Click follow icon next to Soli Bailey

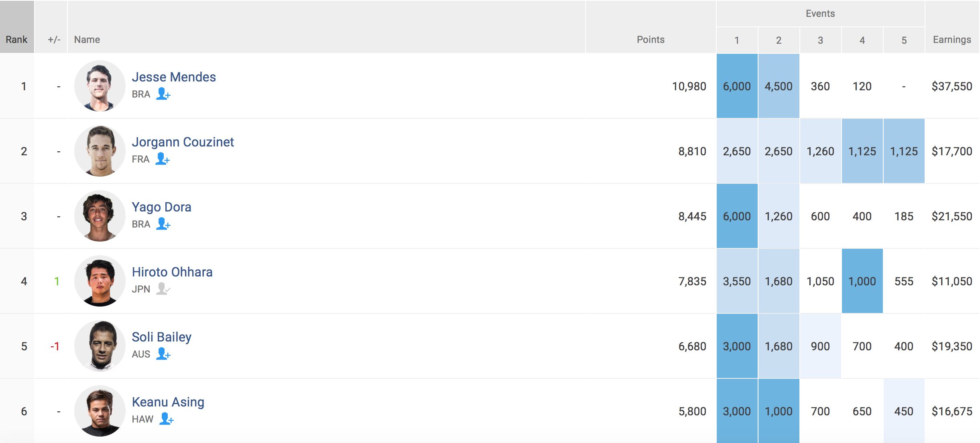(163, 354)
